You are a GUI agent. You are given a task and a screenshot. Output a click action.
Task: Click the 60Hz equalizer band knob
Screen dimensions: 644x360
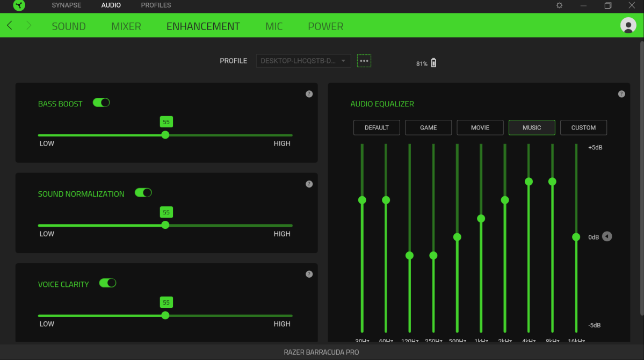tap(386, 200)
